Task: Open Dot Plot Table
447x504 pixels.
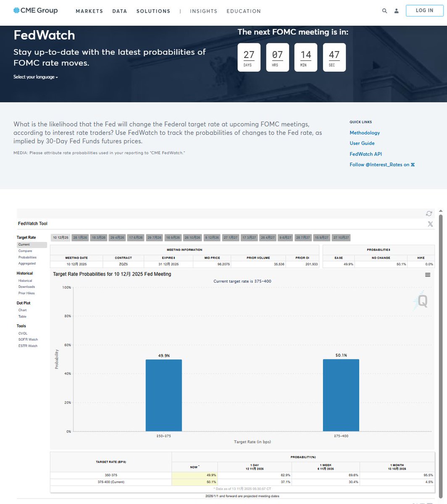Action: [x=22, y=316]
